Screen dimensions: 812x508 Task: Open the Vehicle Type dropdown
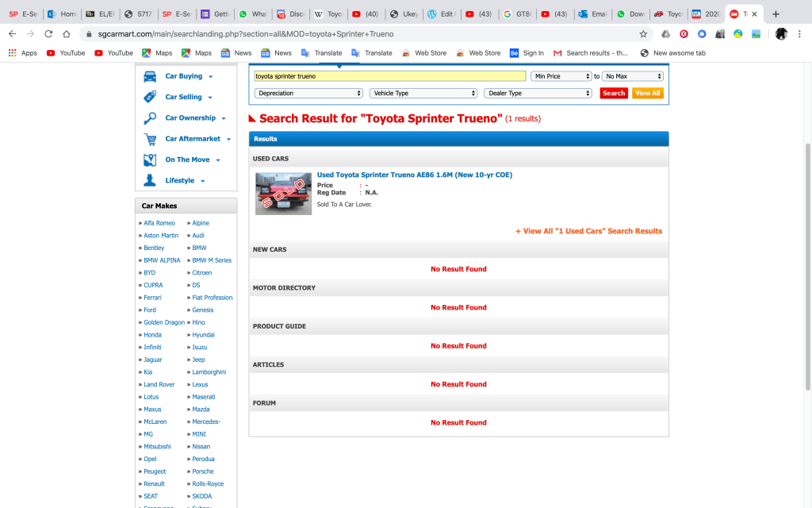point(423,93)
